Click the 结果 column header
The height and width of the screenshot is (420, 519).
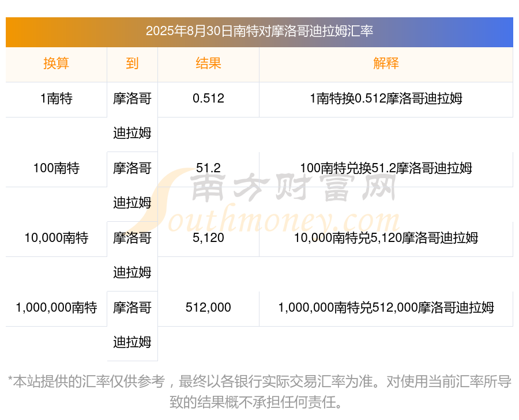point(208,63)
